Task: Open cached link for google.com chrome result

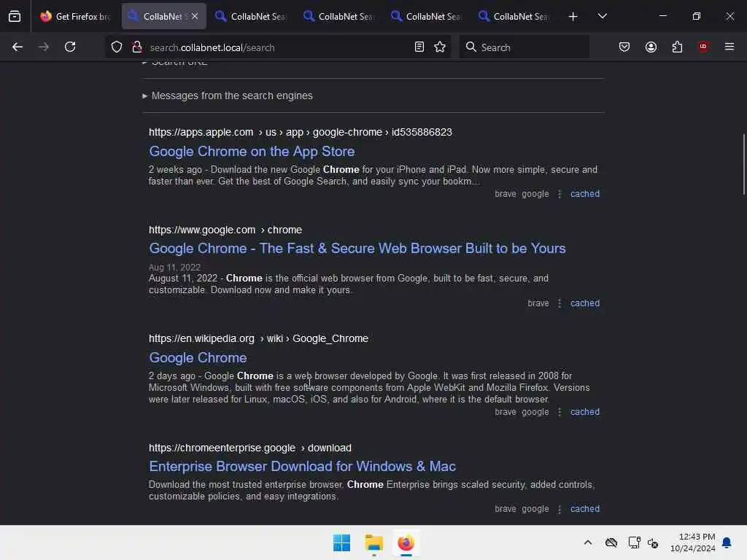Action: click(585, 303)
